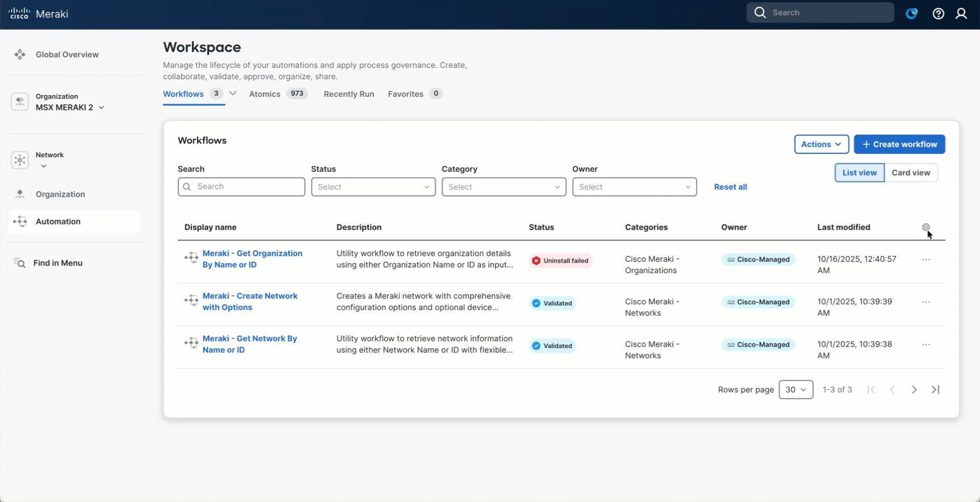980x502 pixels.
Task: Switch to Card view
Action: (x=910, y=173)
